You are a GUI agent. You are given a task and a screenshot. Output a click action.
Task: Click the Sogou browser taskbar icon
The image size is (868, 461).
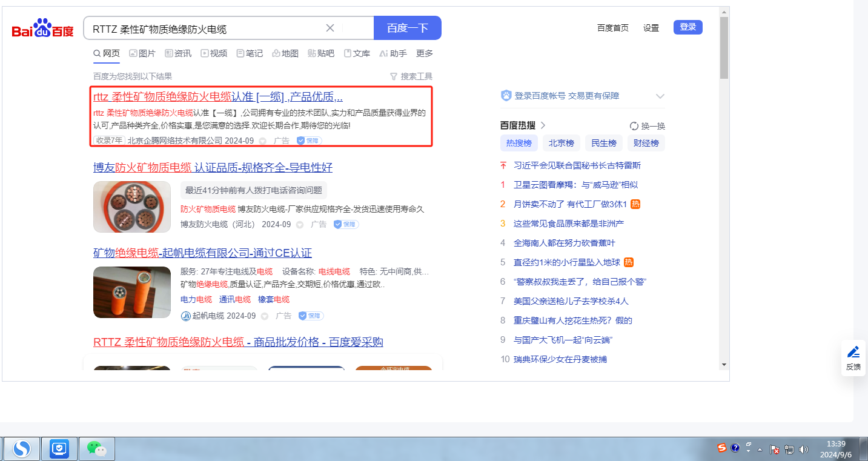coord(22,448)
